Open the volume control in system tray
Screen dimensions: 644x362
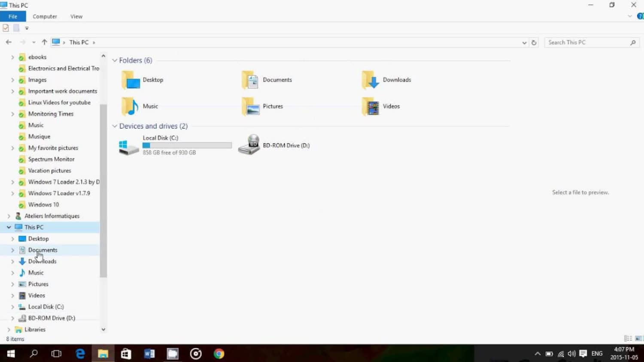[x=571, y=354]
